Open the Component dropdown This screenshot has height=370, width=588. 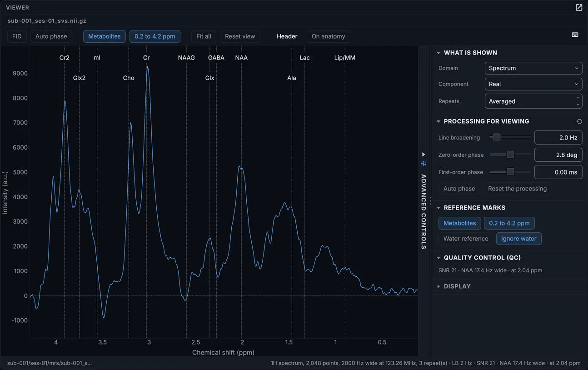(533, 84)
